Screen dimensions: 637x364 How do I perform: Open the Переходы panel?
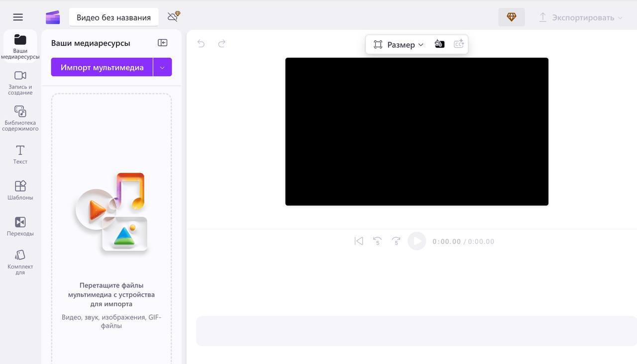pyautogui.click(x=20, y=225)
